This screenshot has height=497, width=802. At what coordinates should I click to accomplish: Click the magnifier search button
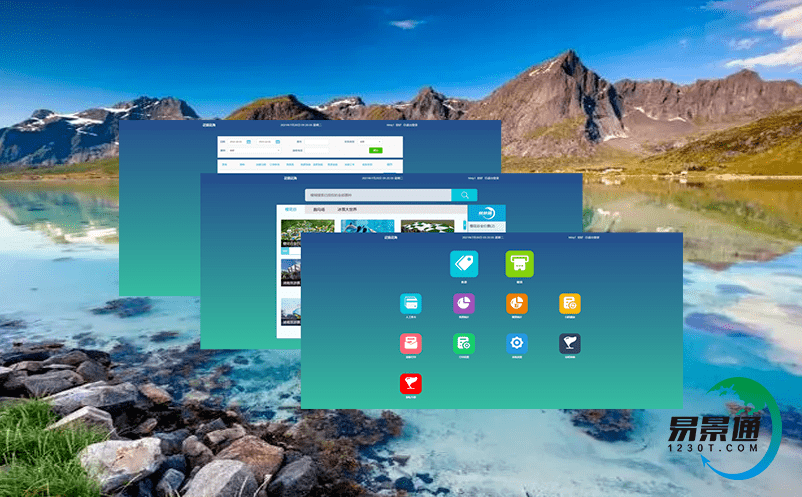(464, 195)
